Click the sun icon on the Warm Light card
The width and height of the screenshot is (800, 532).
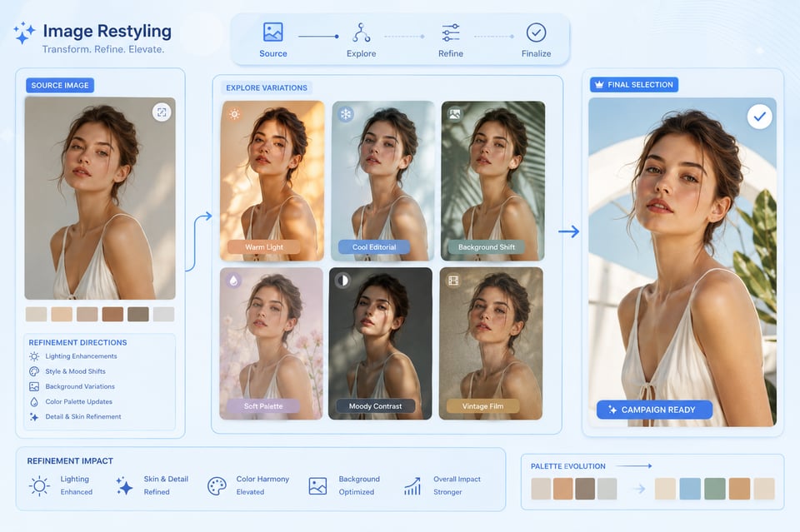pyautogui.click(x=234, y=113)
